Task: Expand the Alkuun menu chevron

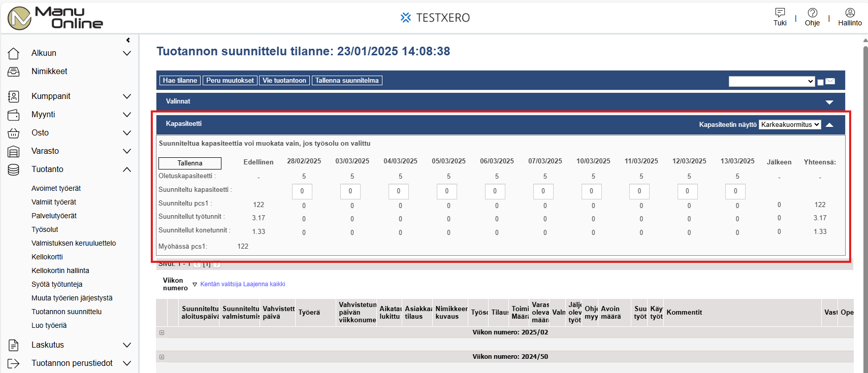Action: [127, 53]
